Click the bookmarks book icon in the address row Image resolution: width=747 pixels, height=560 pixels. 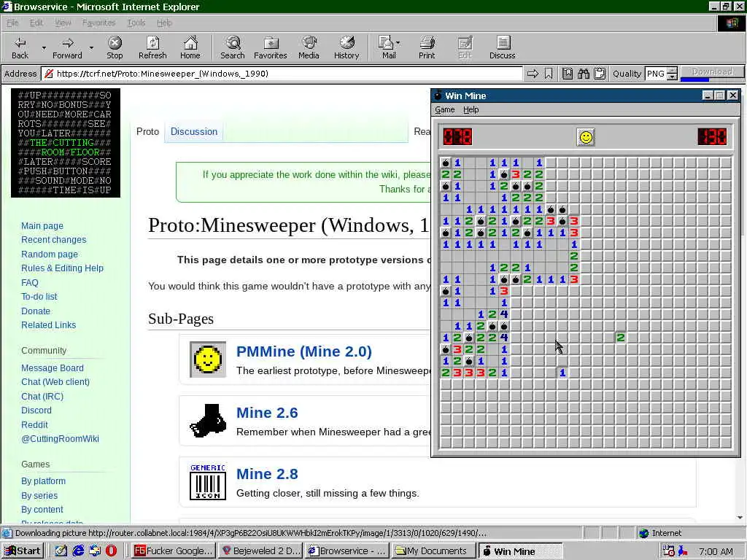(568, 74)
